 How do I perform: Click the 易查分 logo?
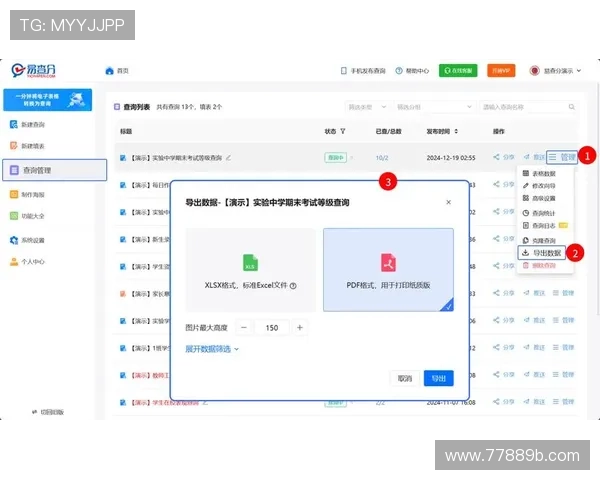pyautogui.click(x=34, y=70)
